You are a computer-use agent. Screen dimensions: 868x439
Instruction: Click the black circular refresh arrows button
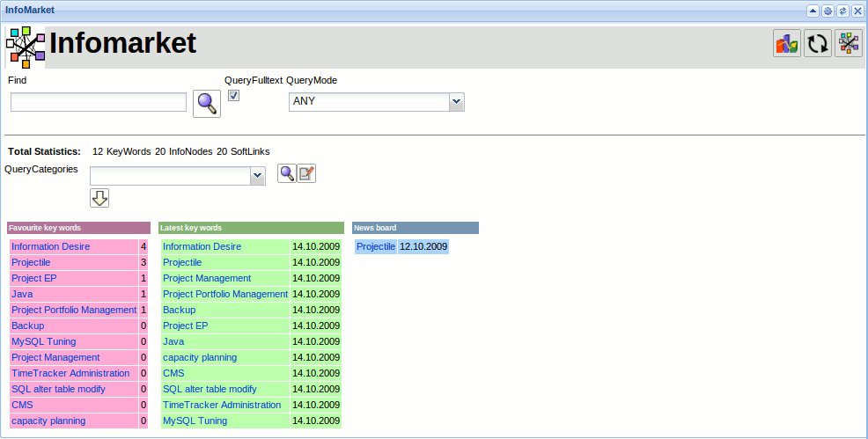[818, 44]
